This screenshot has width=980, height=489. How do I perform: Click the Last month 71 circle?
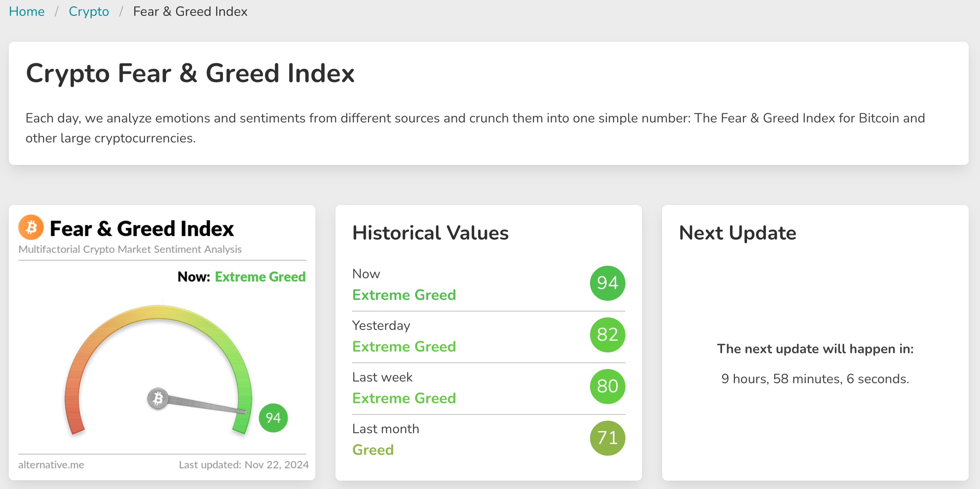607,438
